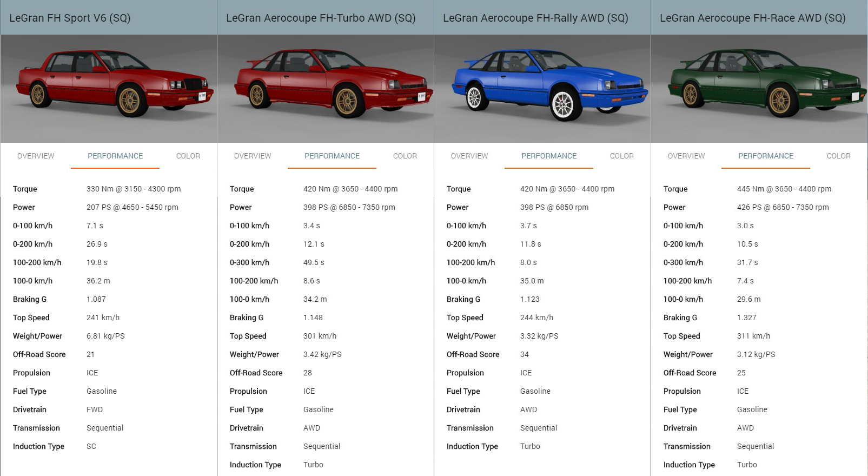
Task: Click the '3.12 kg/PS' weight/power value
Action: [x=756, y=354]
